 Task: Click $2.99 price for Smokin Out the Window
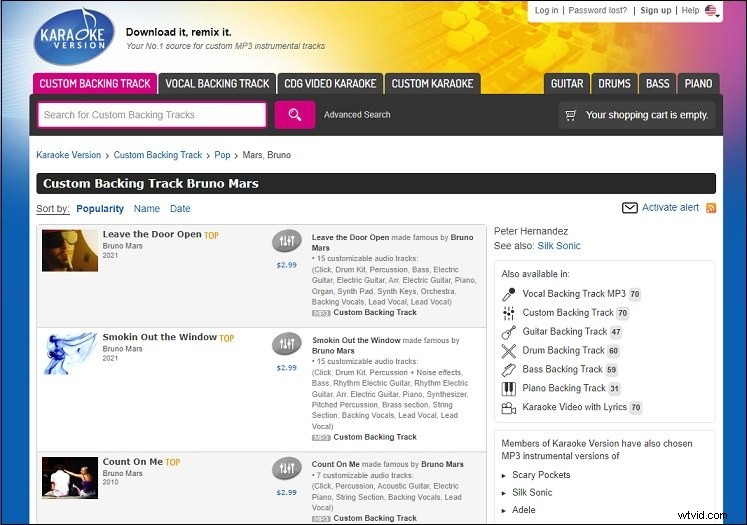click(286, 368)
